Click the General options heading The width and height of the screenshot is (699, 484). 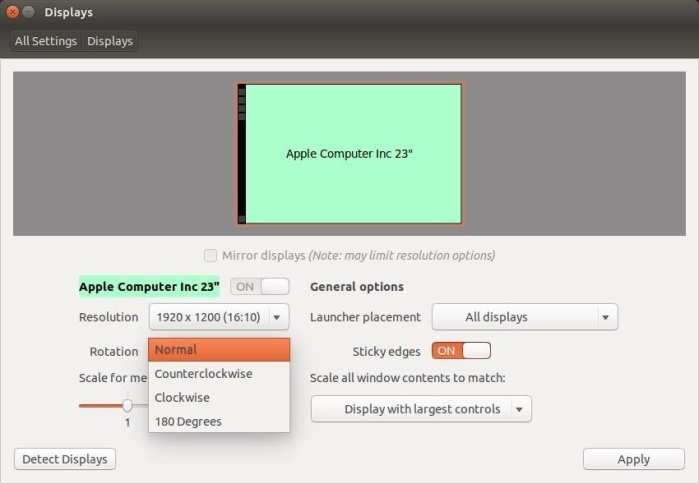[357, 287]
